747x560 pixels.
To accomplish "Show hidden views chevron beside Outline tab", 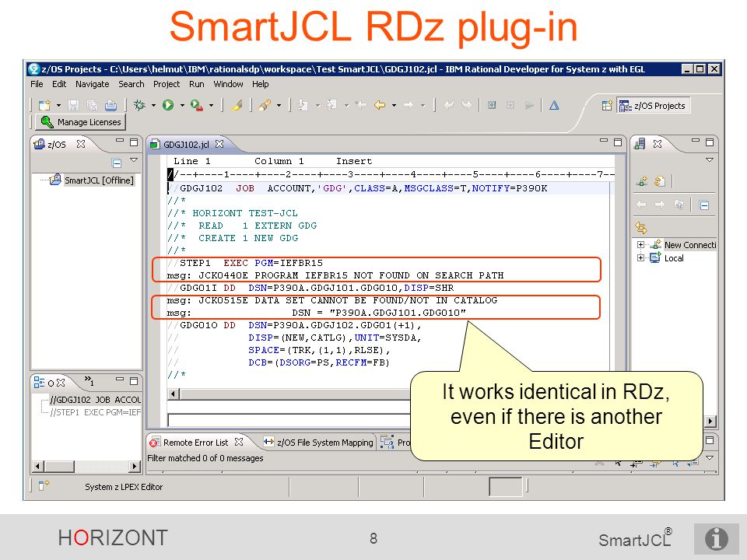I will tap(89, 380).
